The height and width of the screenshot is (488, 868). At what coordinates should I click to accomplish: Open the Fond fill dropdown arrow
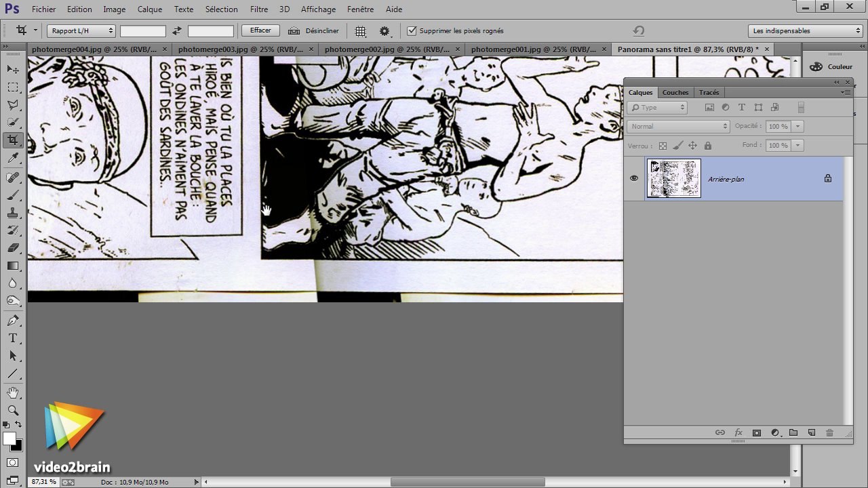(x=798, y=145)
